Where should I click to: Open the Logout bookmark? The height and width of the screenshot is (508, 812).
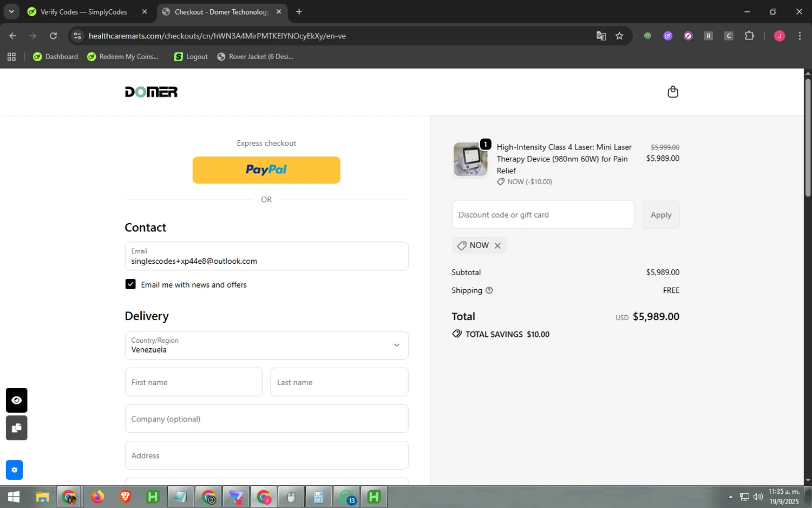[191, 56]
